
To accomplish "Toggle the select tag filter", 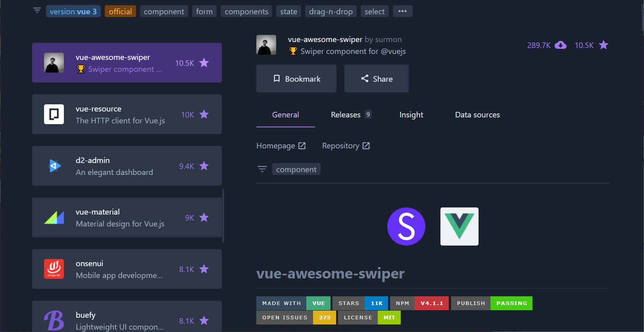I will 375,12.
